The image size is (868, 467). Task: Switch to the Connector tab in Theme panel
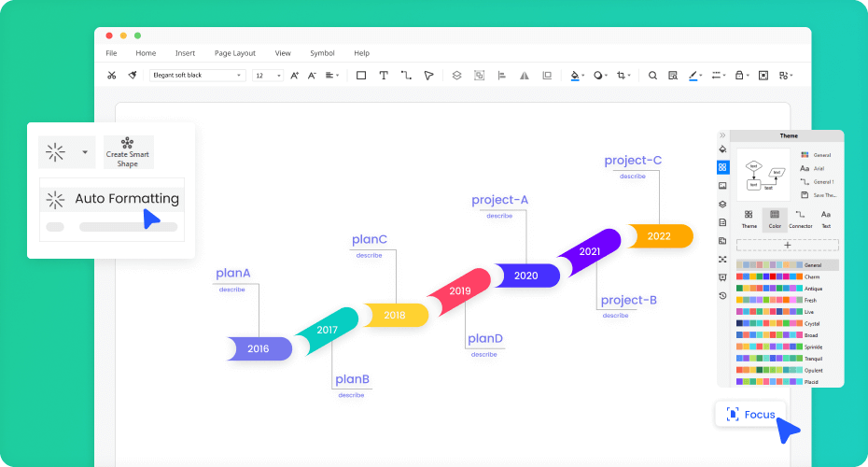point(800,219)
